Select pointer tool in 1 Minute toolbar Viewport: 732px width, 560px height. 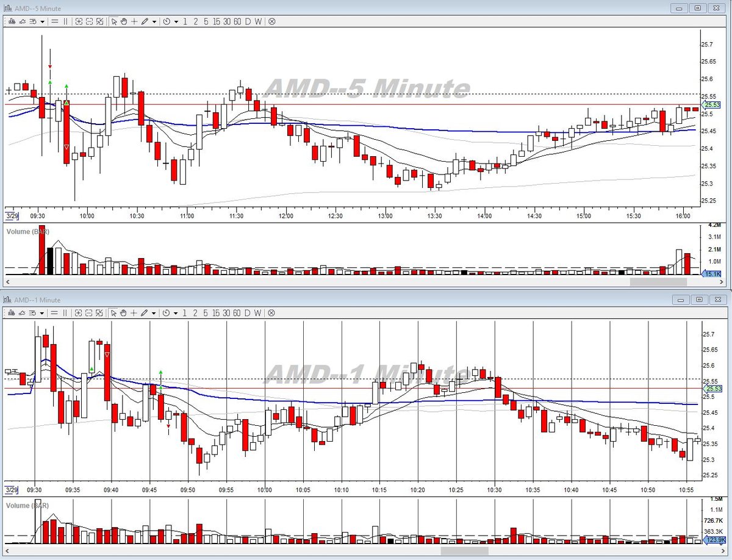coord(113,312)
